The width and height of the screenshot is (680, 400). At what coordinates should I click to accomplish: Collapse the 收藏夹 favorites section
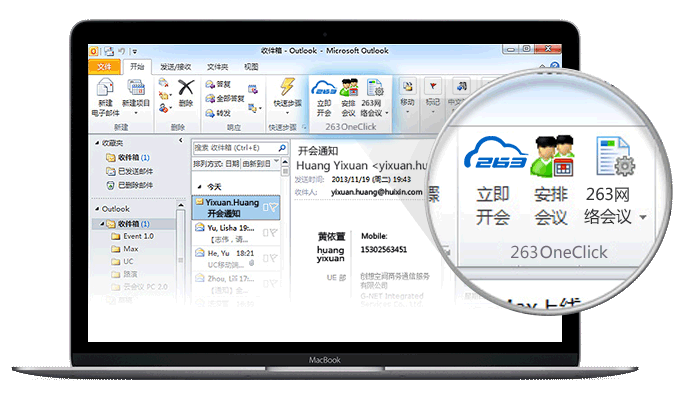tap(99, 144)
